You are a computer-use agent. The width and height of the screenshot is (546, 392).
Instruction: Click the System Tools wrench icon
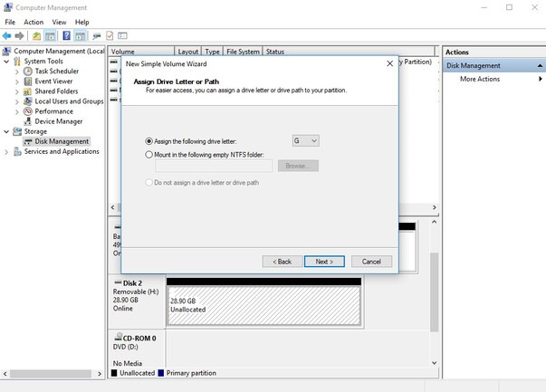17,62
